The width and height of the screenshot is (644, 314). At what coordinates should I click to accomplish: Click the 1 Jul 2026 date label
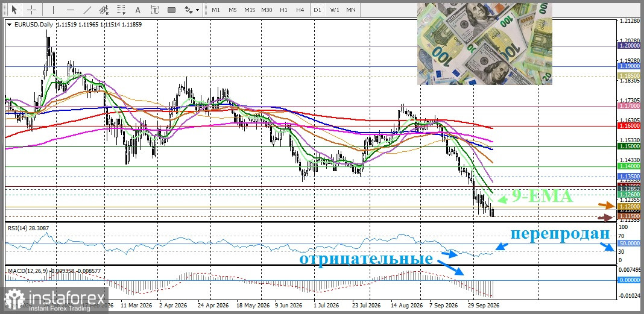[x=326, y=306]
